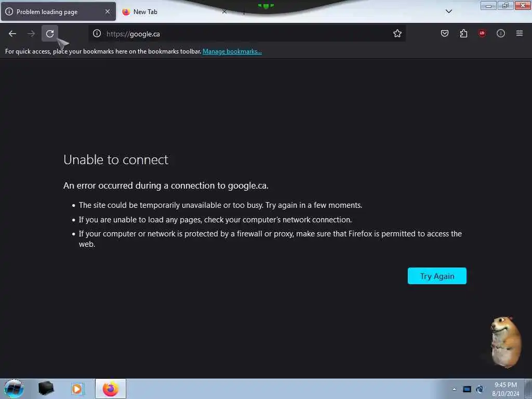Expand the list all tabs chevron

(x=448, y=11)
